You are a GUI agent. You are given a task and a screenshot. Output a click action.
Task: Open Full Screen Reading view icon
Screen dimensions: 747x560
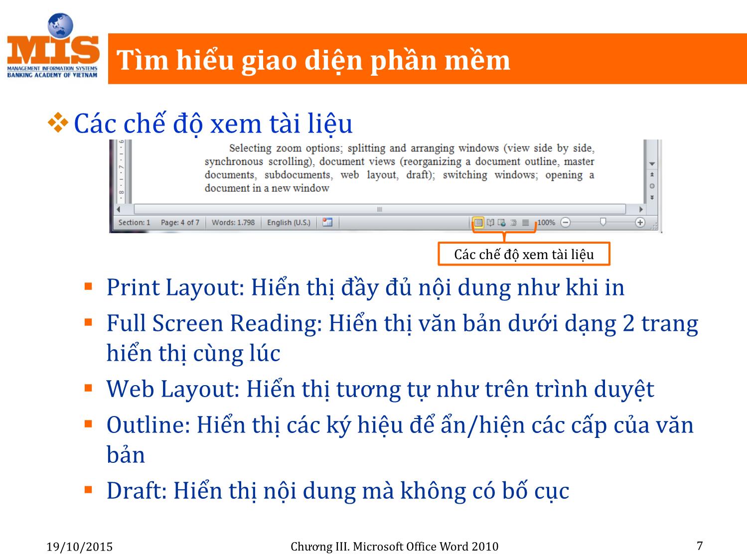coord(490,223)
